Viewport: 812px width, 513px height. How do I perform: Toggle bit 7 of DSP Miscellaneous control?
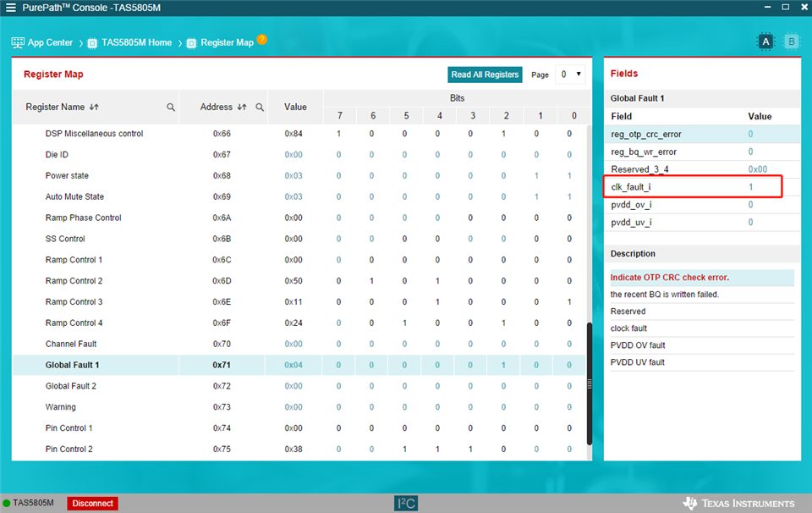pos(338,134)
